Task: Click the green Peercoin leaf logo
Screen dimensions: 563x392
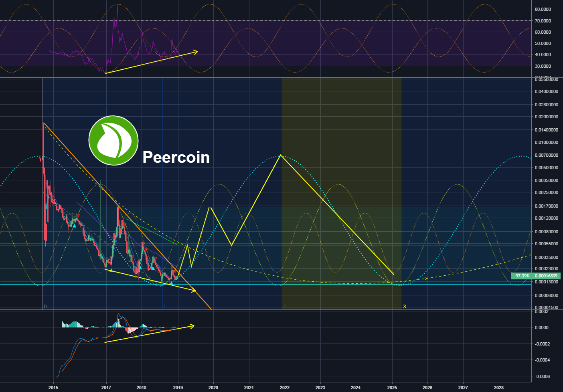Action: [x=113, y=140]
